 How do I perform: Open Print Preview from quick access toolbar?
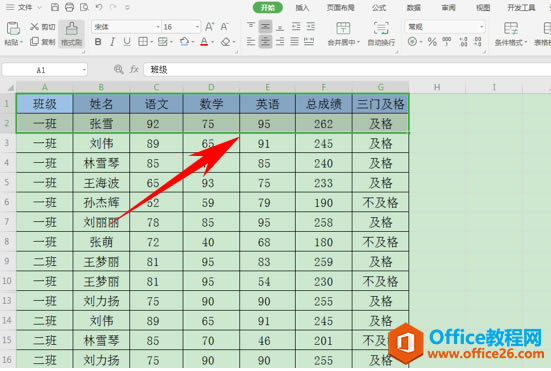[x=84, y=7]
